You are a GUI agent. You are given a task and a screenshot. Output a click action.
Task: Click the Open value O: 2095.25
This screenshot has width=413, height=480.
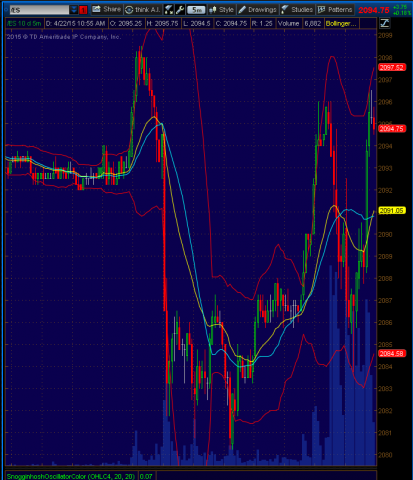pyautogui.click(x=126, y=23)
